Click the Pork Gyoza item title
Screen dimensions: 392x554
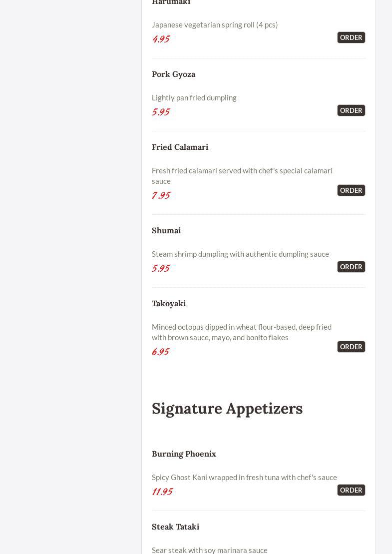tap(173, 74)
